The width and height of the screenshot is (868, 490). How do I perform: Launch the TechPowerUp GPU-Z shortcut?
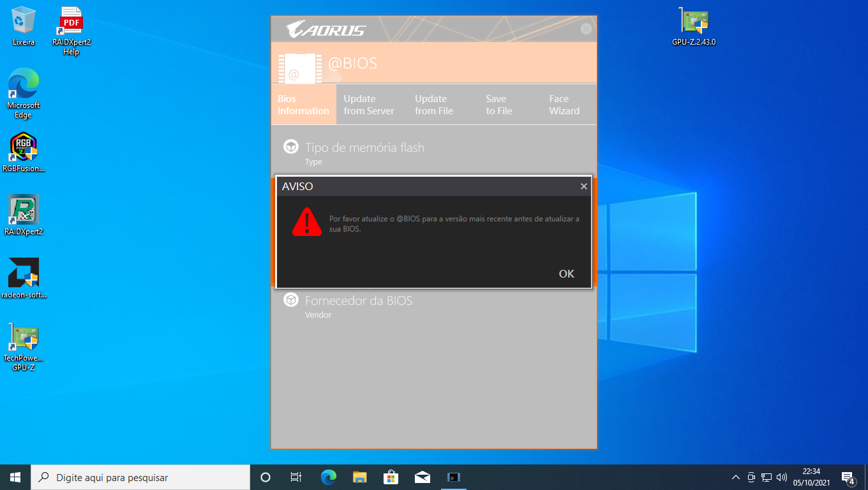pyautogui.click(x=24, y=347)
